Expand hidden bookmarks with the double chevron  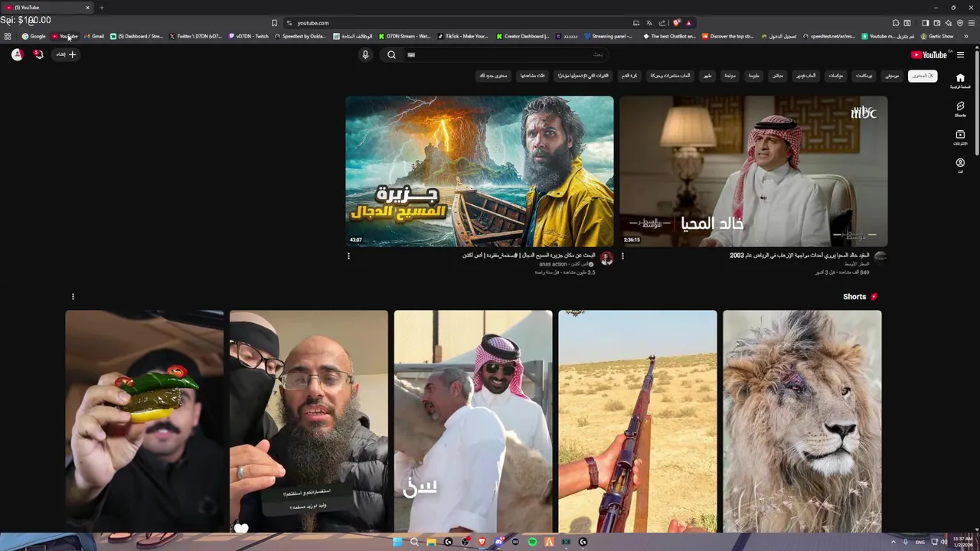(x=966, y=36)
